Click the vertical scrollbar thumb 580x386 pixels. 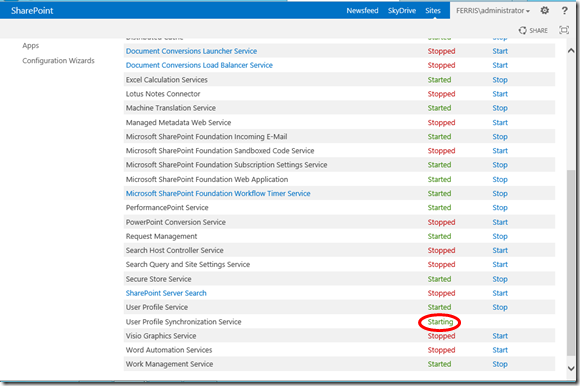pyautogui.click(x=571, y=263)
